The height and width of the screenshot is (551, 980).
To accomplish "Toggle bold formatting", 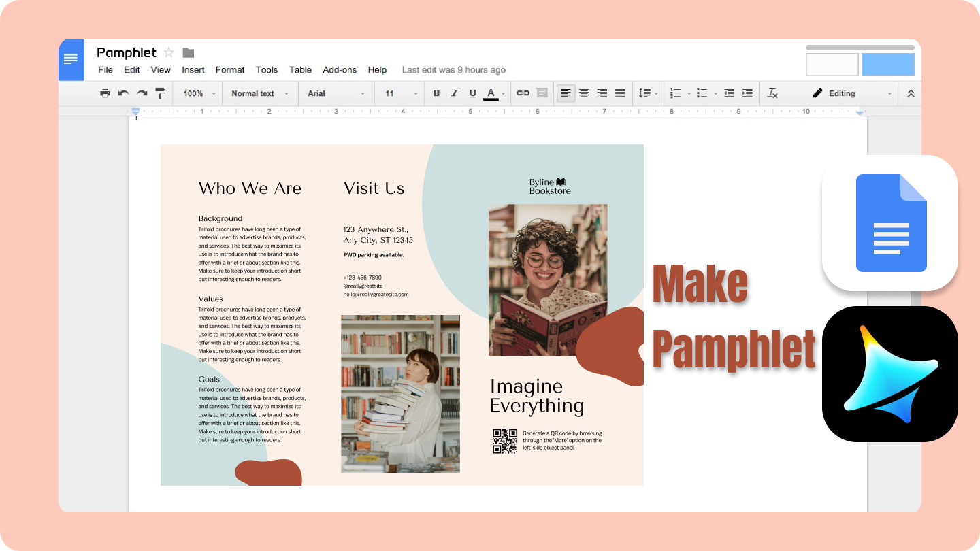I will (x=436, y=93).
